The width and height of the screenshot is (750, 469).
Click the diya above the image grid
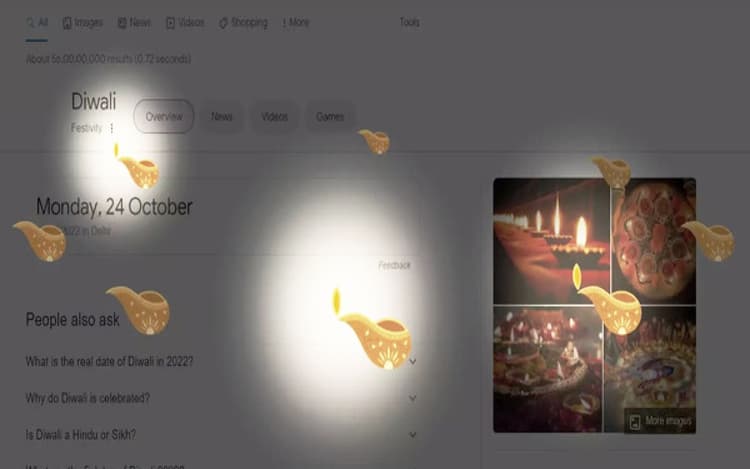pos(611,172)
